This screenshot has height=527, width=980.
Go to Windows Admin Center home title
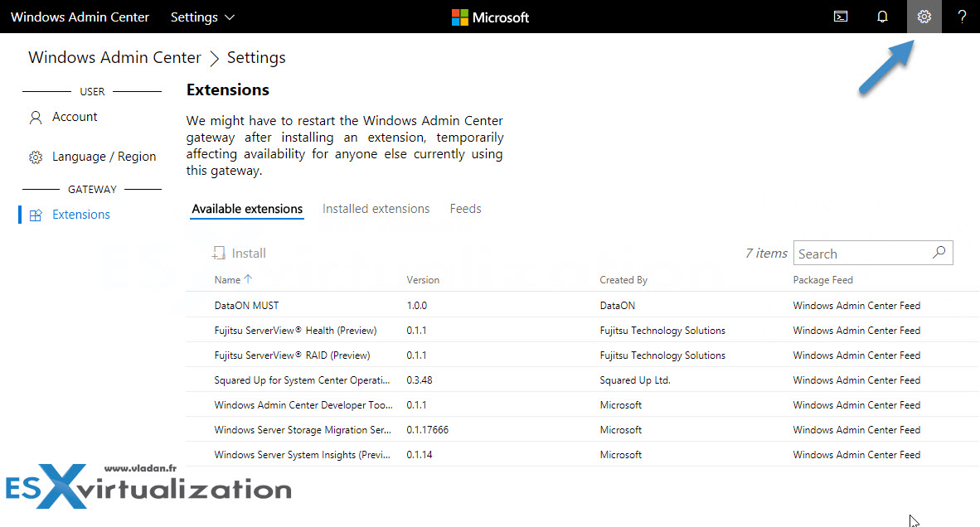coord(80,17)
